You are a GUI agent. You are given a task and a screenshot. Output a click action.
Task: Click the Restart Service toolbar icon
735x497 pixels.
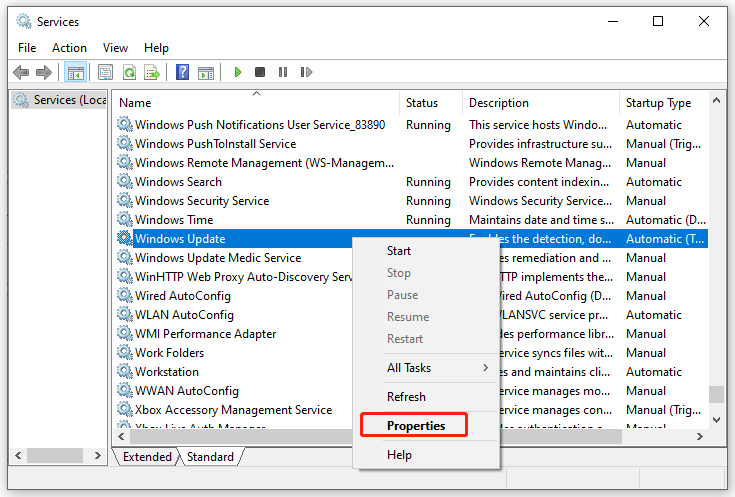306,72
